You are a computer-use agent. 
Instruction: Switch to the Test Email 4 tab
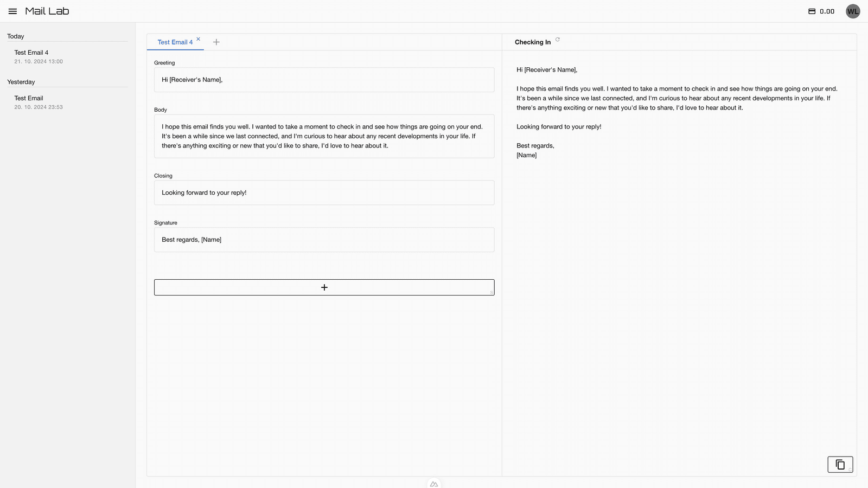point(175,42)
